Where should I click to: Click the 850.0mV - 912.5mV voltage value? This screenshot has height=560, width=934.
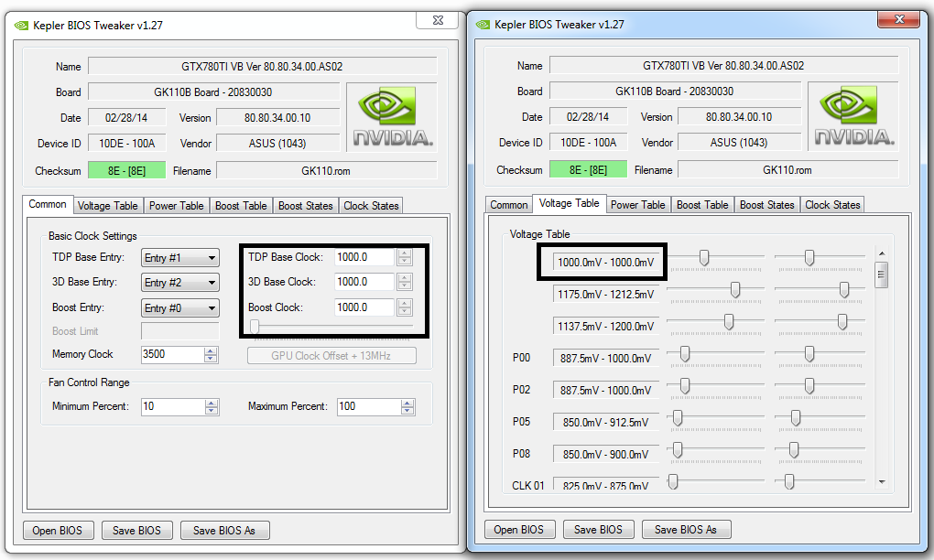click(x=606, y=423)
